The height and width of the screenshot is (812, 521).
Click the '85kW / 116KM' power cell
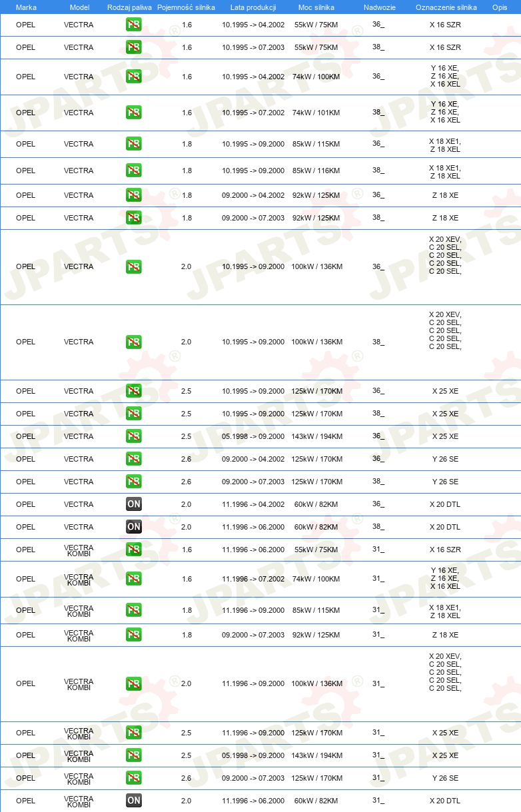point(316,171)
